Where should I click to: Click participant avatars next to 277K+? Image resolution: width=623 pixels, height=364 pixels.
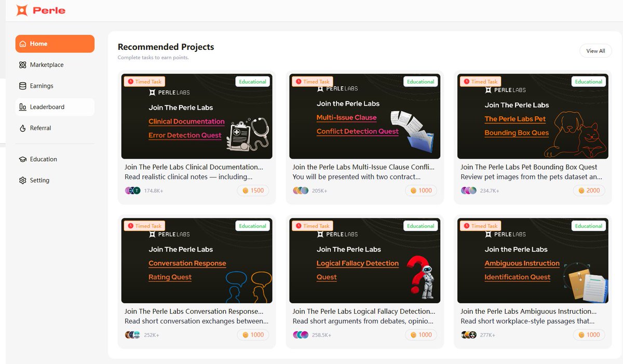pos(469,335)
